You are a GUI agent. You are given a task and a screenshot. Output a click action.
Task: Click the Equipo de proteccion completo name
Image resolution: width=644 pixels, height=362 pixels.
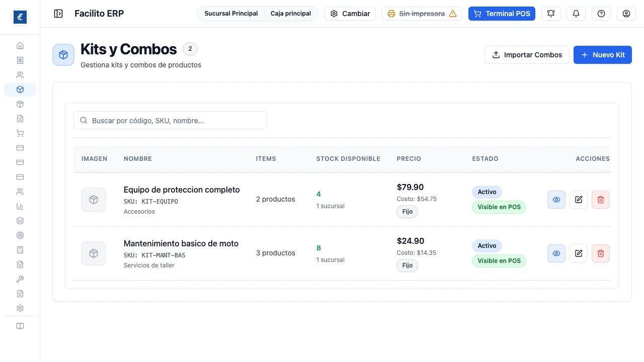(x=182, y=190)
